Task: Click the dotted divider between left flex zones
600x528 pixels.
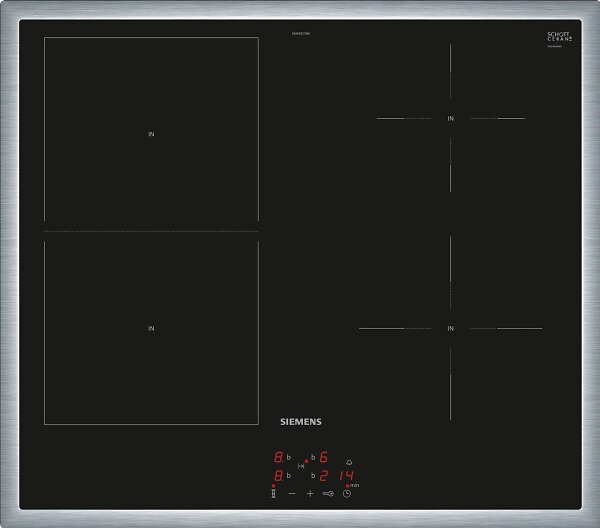Action: pyautogui.click(x=151, y=231)
